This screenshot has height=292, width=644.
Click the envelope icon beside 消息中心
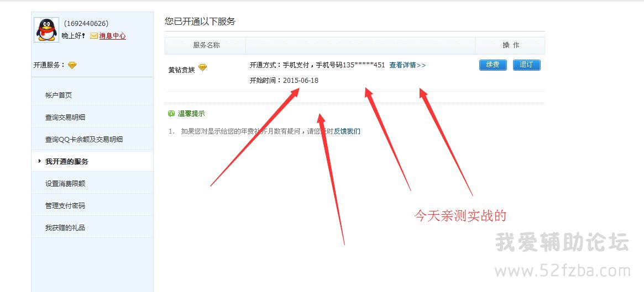click(x=93, y=36)
